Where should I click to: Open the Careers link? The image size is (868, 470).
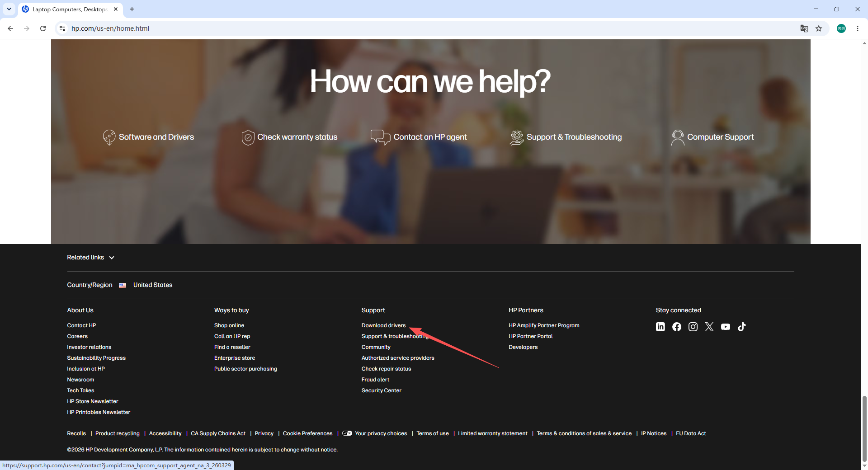click(77, 336)
